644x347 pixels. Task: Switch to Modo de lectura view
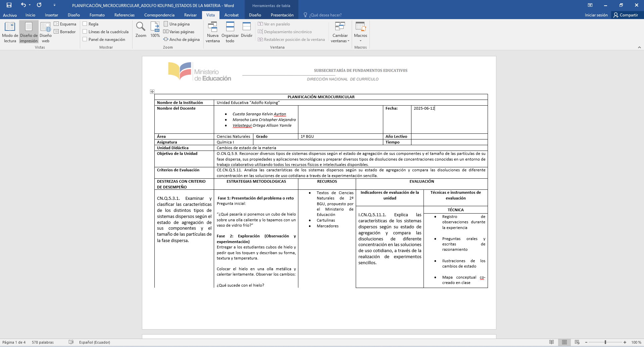click(x=10, y=32)
